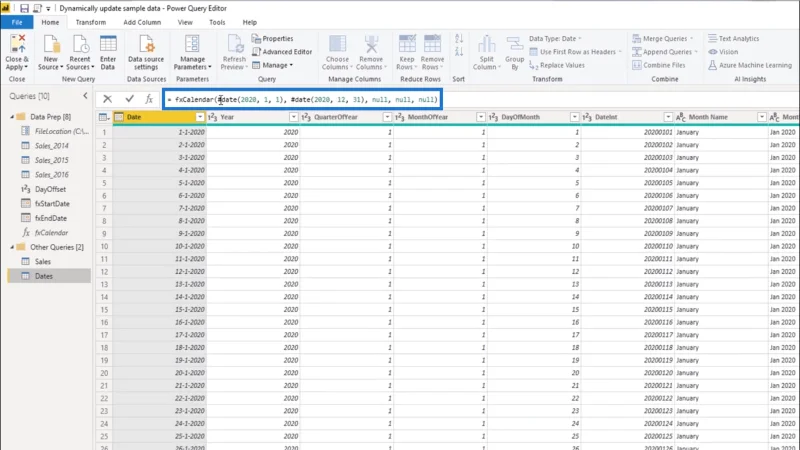This screenshot has width=800, height=450.
Task: Open File tab
Action: point(17,22)
